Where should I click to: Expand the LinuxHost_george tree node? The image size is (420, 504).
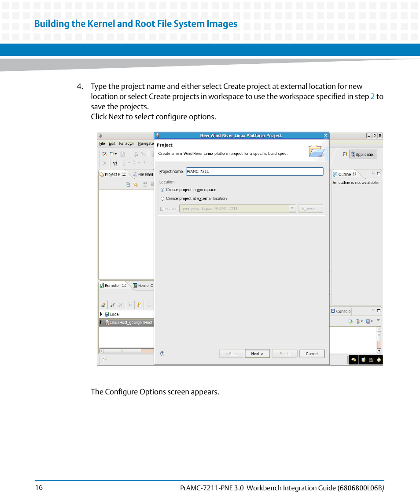point(101,322)
